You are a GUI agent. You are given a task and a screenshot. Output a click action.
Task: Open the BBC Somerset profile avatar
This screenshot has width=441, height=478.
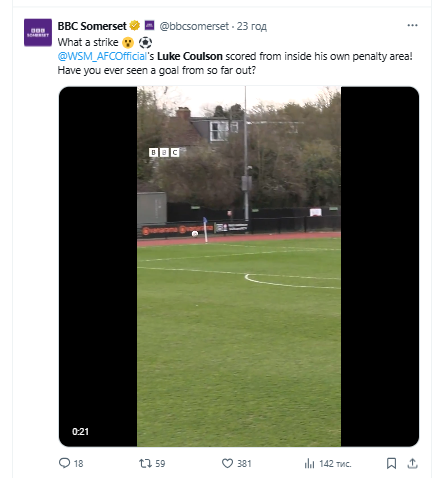point(38,33)
